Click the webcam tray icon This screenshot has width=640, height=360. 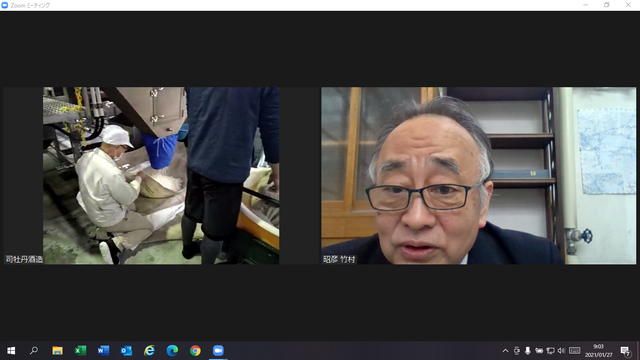[x=517, y=351]
